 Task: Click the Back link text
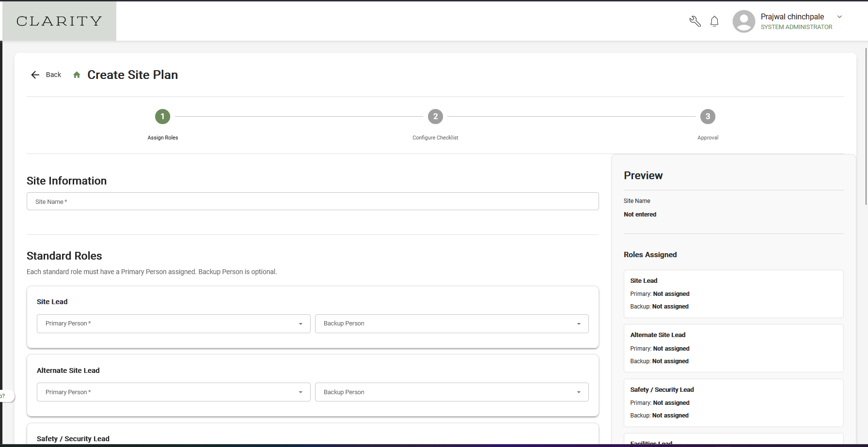(x=53, y=75)
